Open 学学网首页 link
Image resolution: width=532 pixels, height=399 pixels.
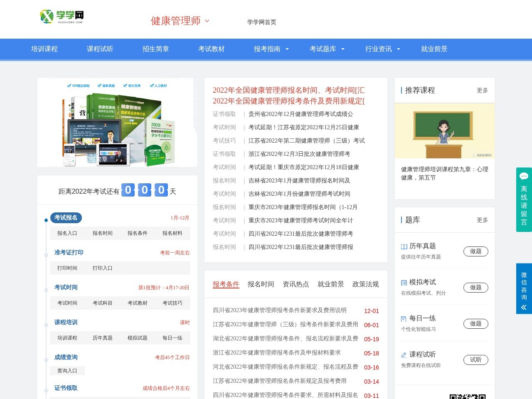tap(262, 22)
